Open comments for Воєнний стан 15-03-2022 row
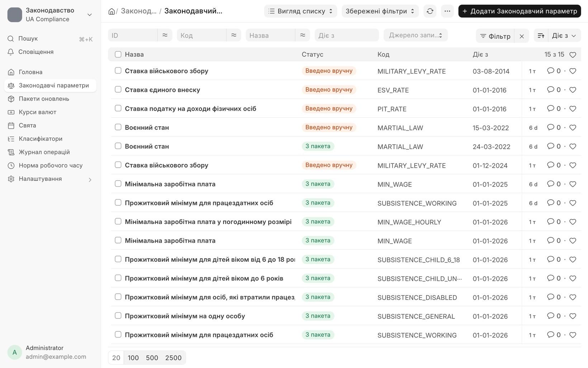588x368 pixels. click(554, 127)
